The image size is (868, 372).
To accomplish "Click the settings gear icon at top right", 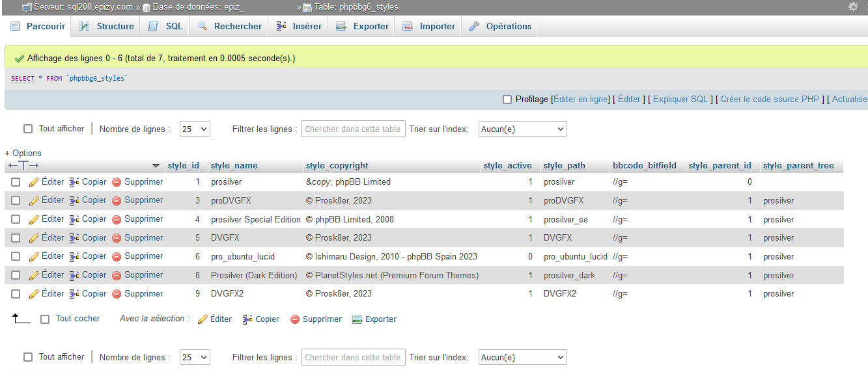I will coord(853,7).
